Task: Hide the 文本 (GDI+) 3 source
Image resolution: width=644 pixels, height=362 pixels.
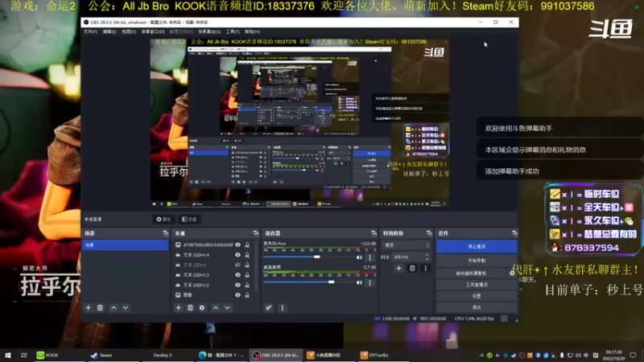Action: coord(237,275)
